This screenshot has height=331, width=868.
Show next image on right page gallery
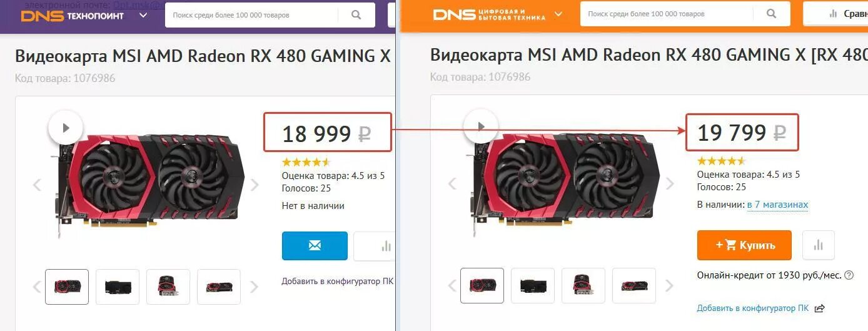point(670,184)
